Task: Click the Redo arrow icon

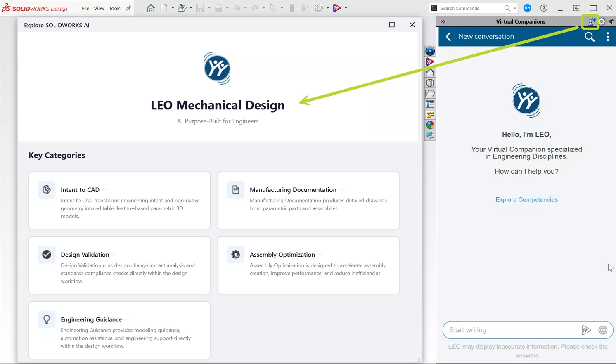Action: pyautogui.click(x=255, y=8)
